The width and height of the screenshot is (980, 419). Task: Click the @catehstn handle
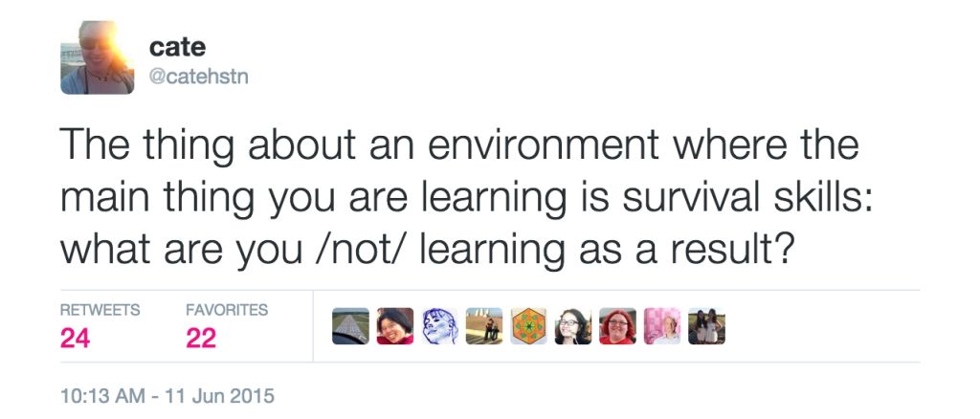[x=199, y=77]
